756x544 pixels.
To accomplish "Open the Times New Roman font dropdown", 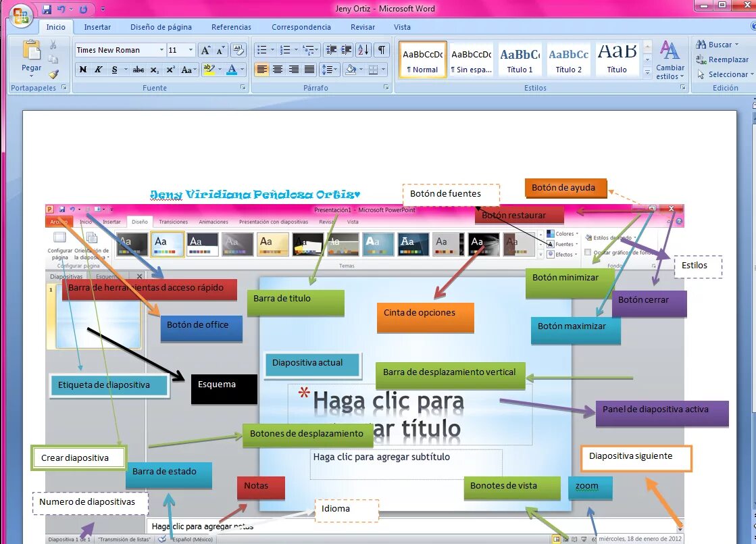I will [161, 50].
